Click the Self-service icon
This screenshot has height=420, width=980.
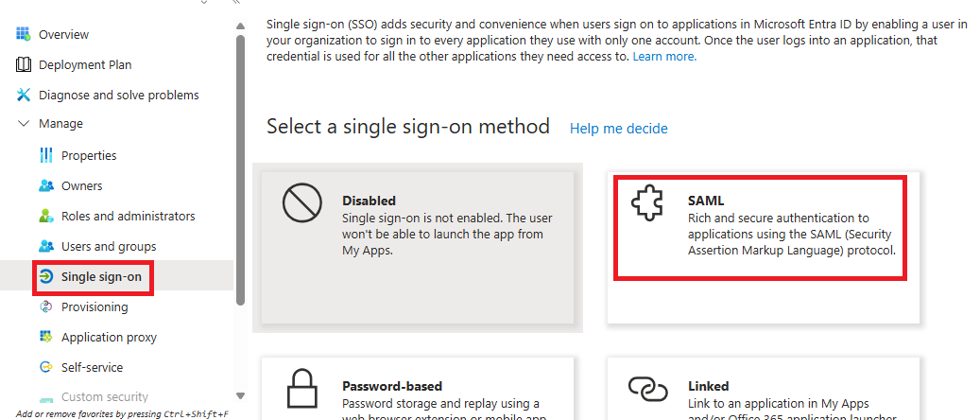tap(45, 367)
